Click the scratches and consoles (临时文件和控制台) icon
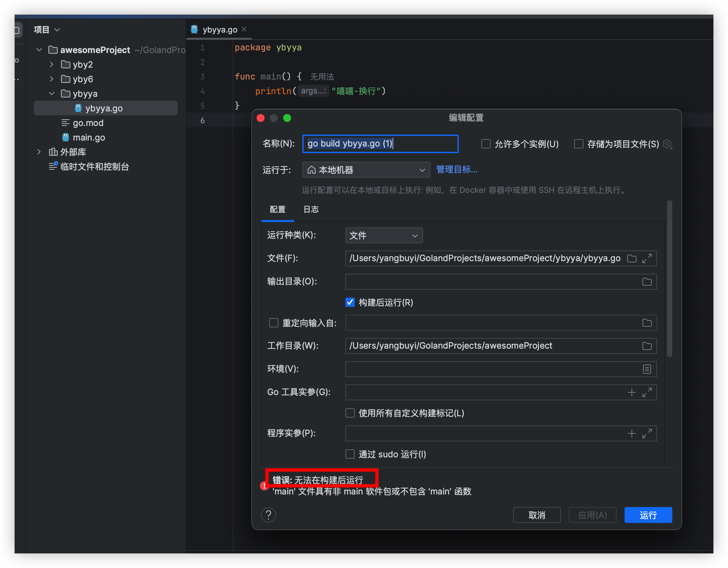 pos(53,166)
